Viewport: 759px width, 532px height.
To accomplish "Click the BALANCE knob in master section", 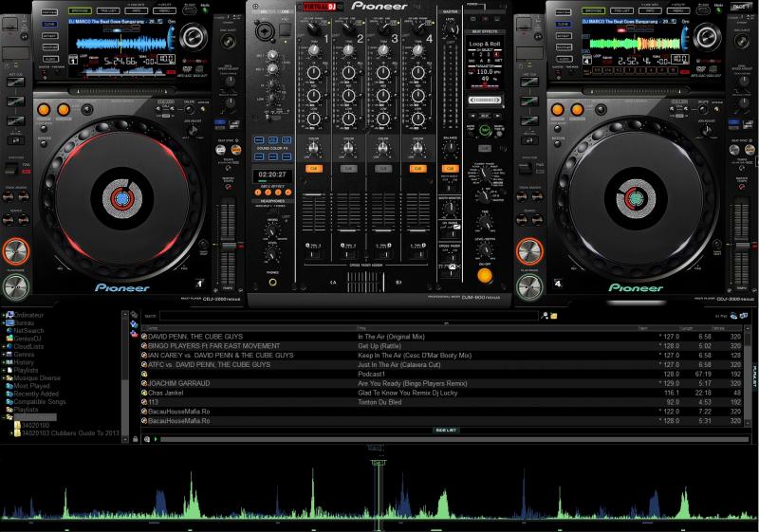I will point(451,149).
